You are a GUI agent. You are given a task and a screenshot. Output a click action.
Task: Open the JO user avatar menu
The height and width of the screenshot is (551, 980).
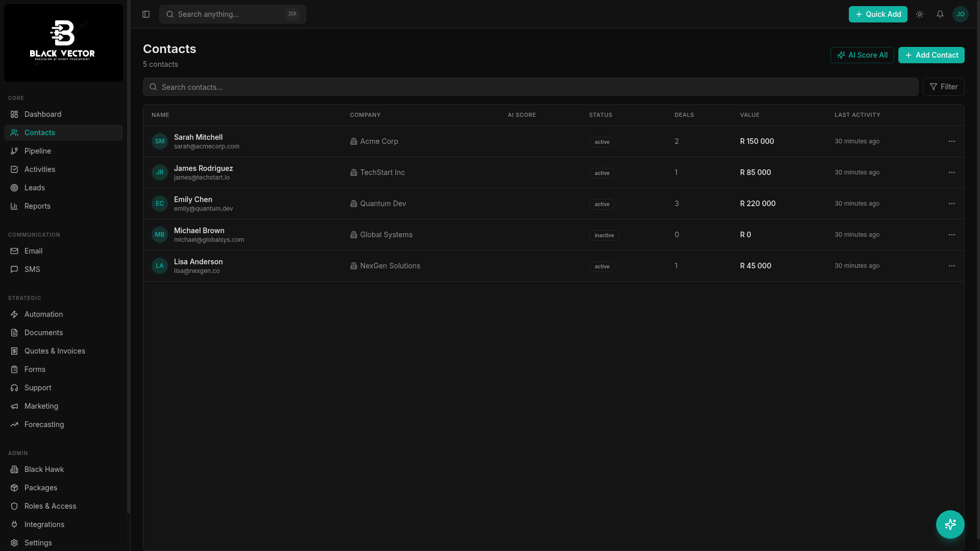(961, 14)
